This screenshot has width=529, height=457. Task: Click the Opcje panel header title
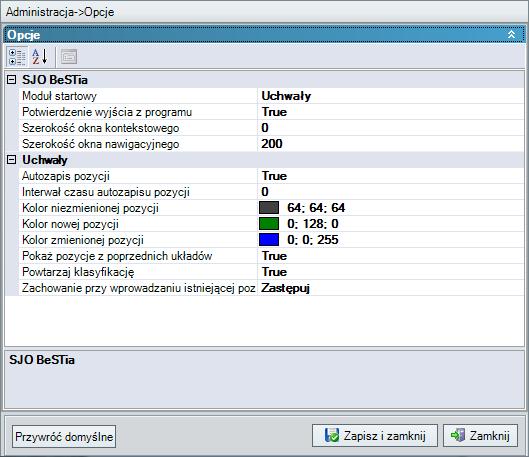(x=24, y=35)
